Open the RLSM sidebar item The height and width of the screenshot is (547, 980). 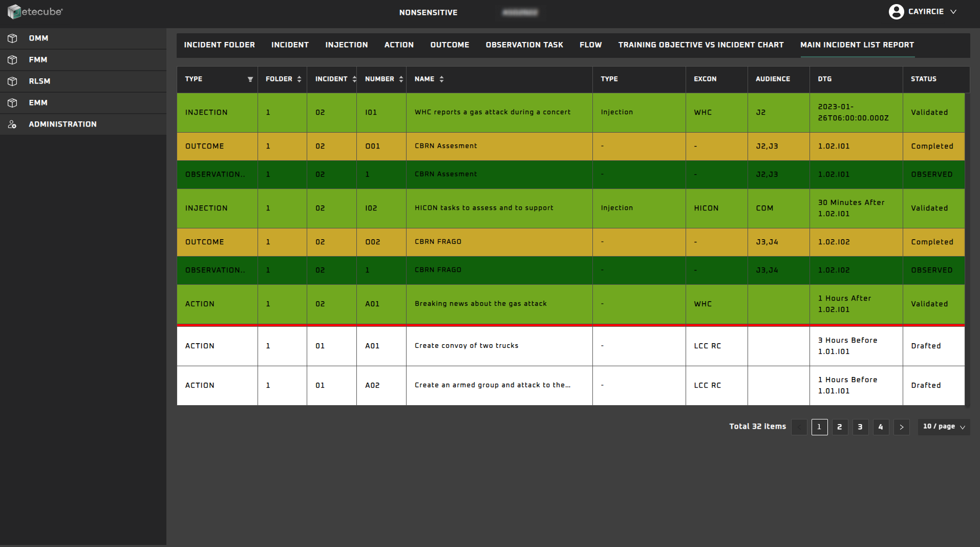click(x=83, y=81)
